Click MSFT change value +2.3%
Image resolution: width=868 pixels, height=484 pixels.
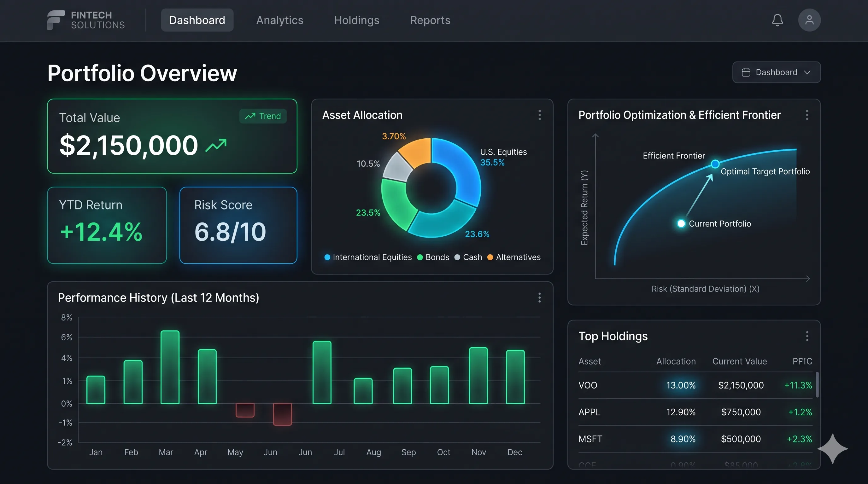799,439
